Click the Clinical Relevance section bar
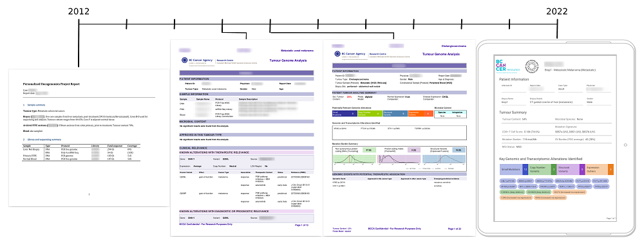The height and width of the screenshot is (245, 644). pyautogui.click(x=247, y=148)
